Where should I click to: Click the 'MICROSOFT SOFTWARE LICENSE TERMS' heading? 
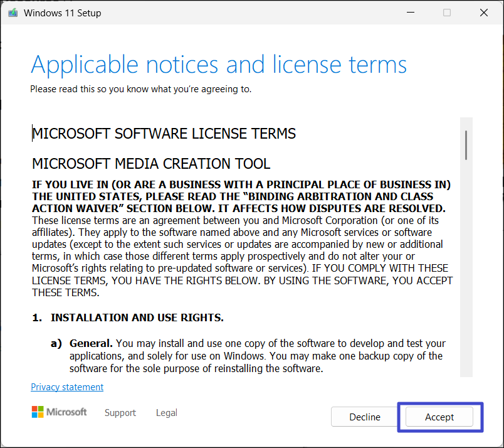(164, 134)
